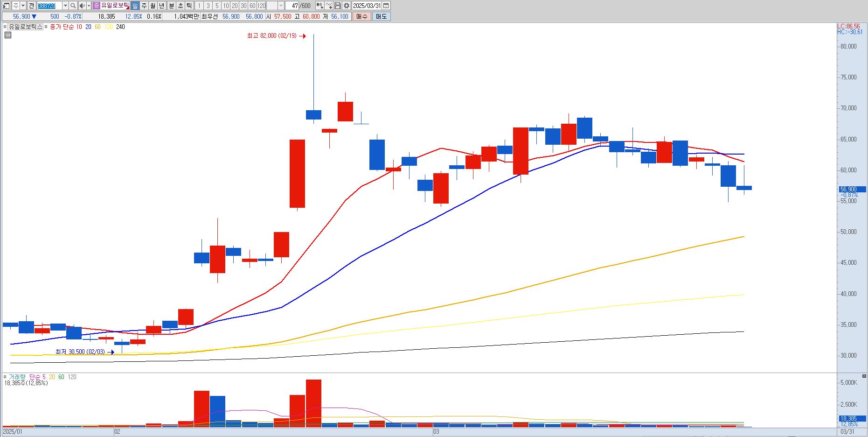This screenshot has height=437, width=868.
Task: Switch chart to minute 분 period
Action: coord(171,6)
